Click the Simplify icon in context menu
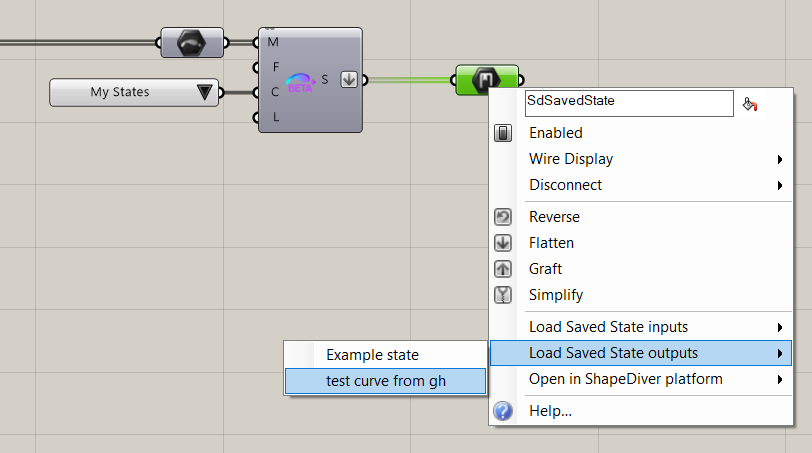Screen dimensions: 812x453 point(504,295)
